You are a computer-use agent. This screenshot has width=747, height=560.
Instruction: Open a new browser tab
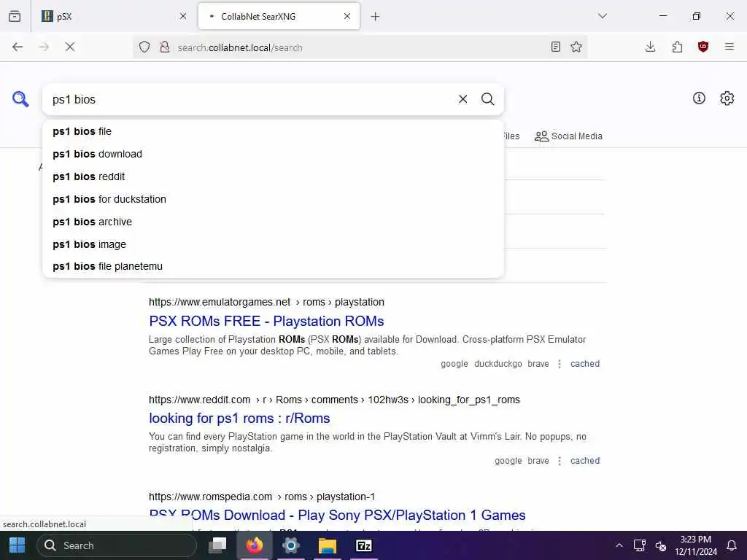pos(376,17)
